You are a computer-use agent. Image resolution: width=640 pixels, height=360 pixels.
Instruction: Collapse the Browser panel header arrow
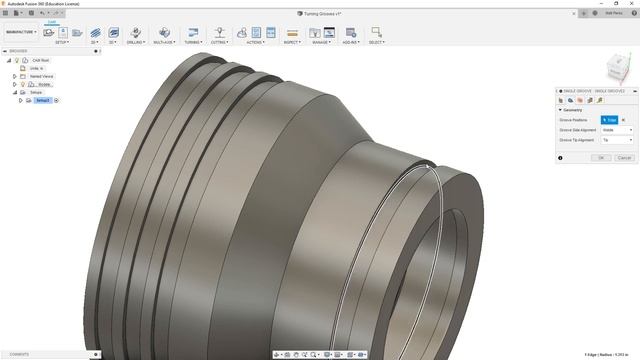pos(4,51)
